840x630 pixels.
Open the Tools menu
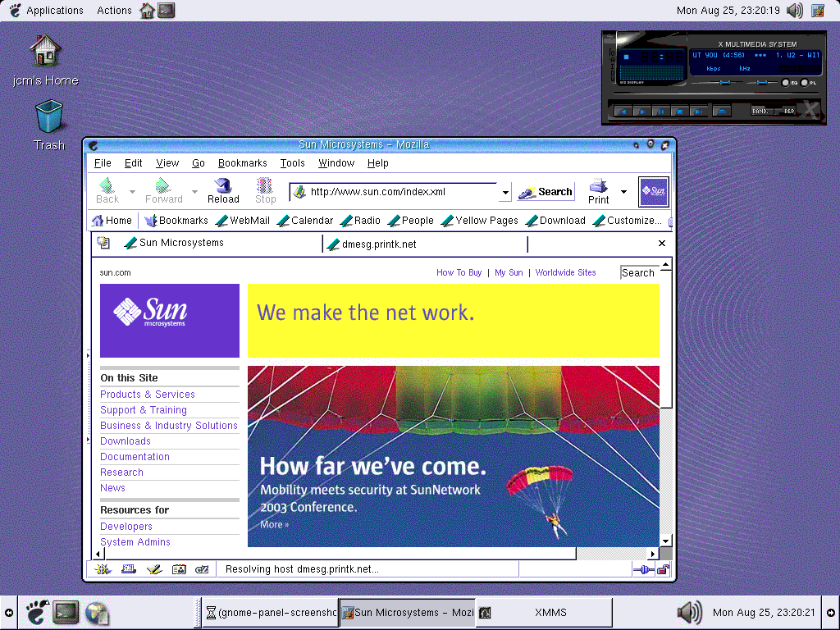click(293, 163)
